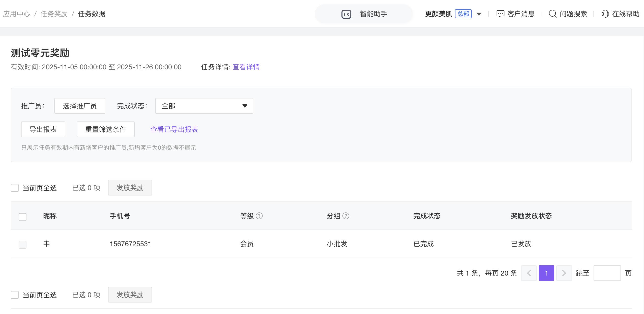
Task: Navigate to 任务奖励 breadcrumb
Action: pos(54,14)
